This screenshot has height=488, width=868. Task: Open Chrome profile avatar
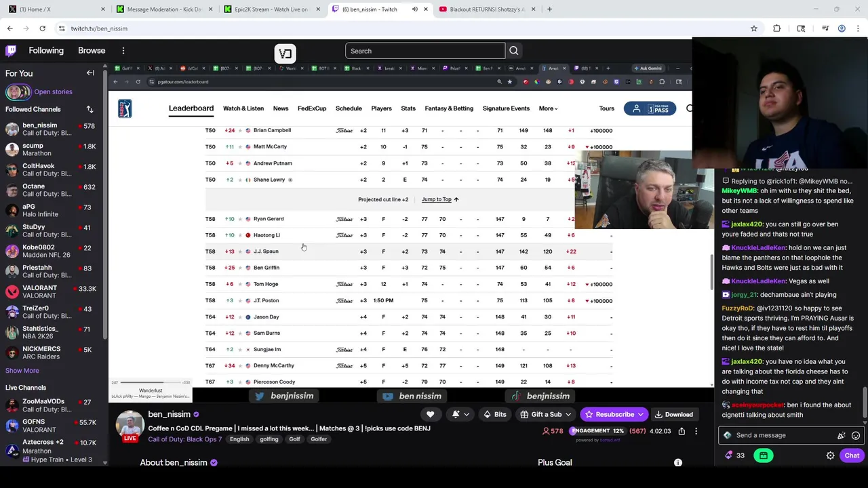(x=842, y=28)
